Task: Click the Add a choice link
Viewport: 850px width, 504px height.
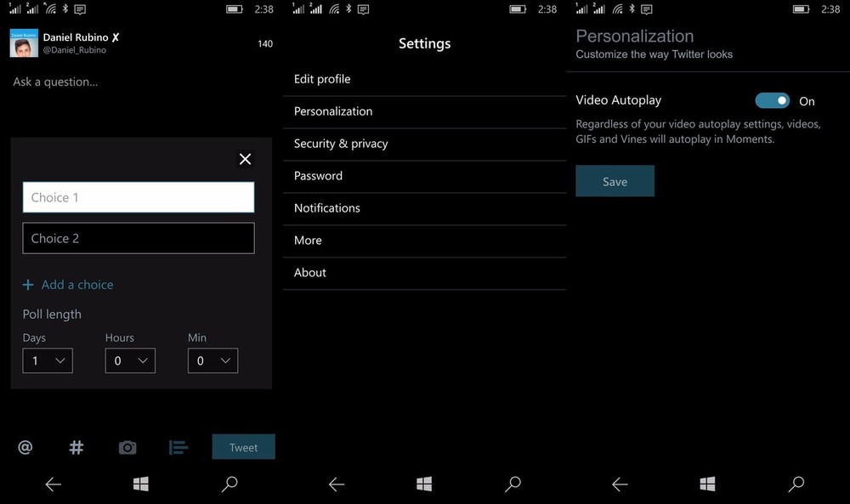Action: pyautogui.click(x=77, y=285)
